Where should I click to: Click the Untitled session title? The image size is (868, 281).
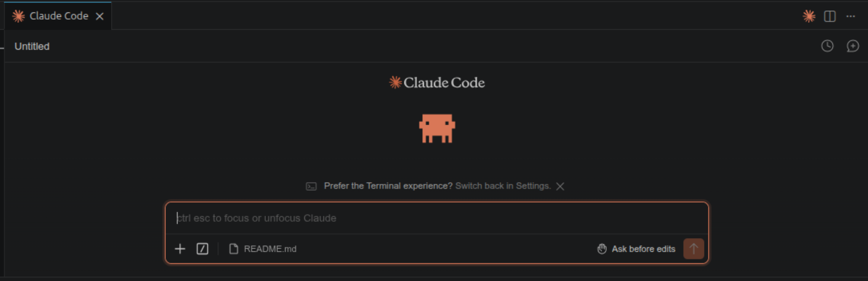(x=32, y=46)
